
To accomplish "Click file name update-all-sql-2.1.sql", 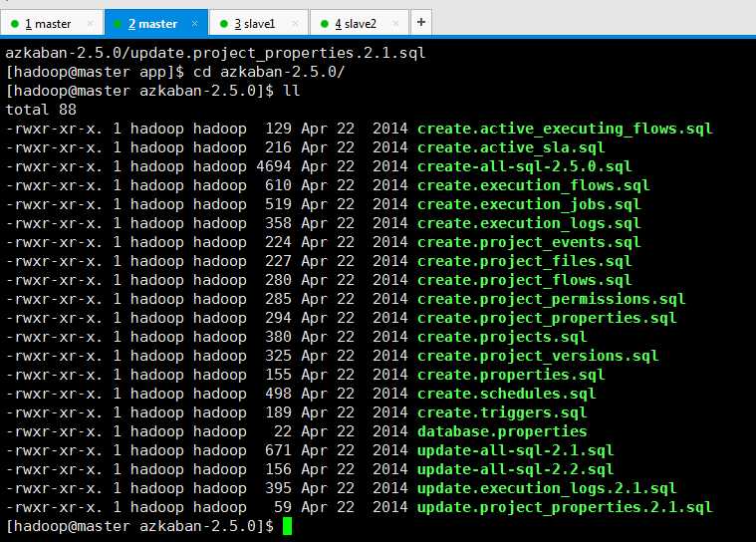I will [x=515, y=450].
